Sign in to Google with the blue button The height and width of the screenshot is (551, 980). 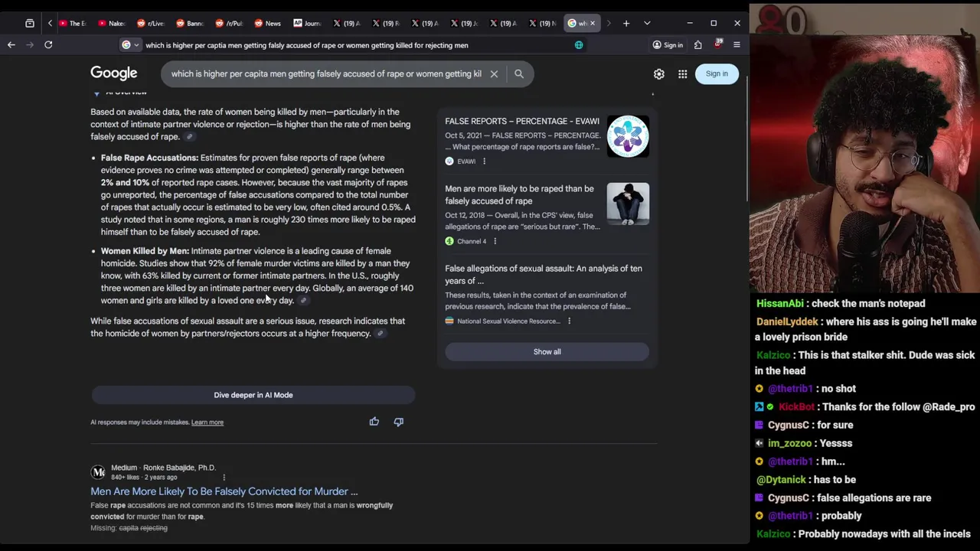point(717,73)
